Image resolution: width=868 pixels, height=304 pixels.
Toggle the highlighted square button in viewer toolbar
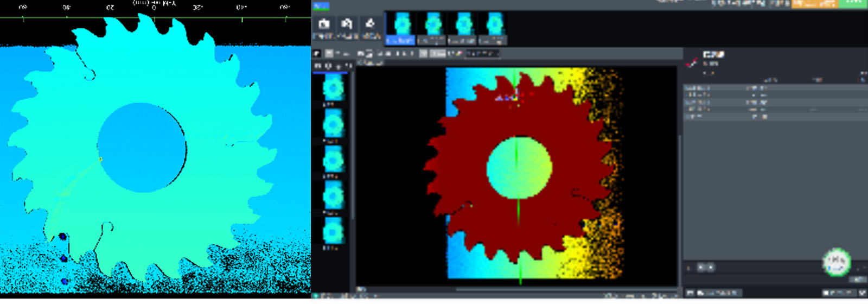[424, 53]
